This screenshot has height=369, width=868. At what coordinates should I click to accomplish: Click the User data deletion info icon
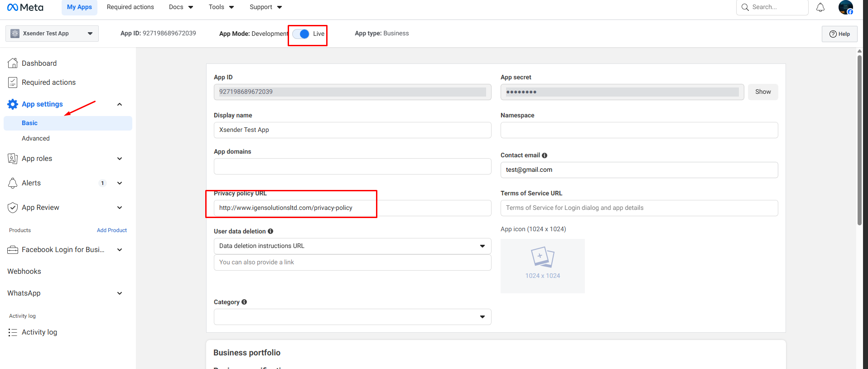click(x=270, y=231)
